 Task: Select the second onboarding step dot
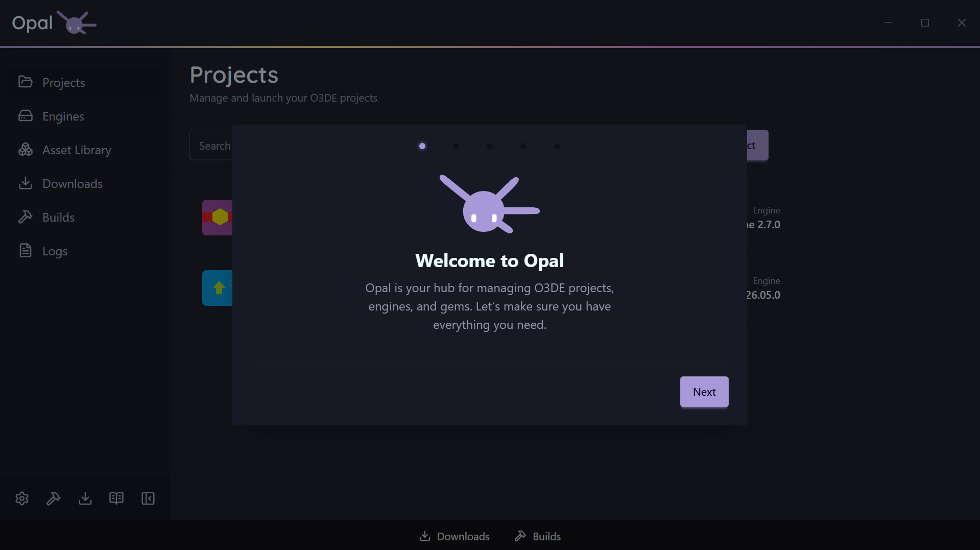[x=456, y=146]
